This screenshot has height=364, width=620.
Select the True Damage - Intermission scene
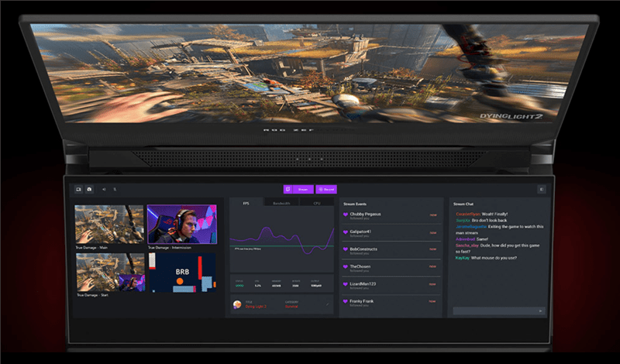pyautogui.click(x=182, y=224)
